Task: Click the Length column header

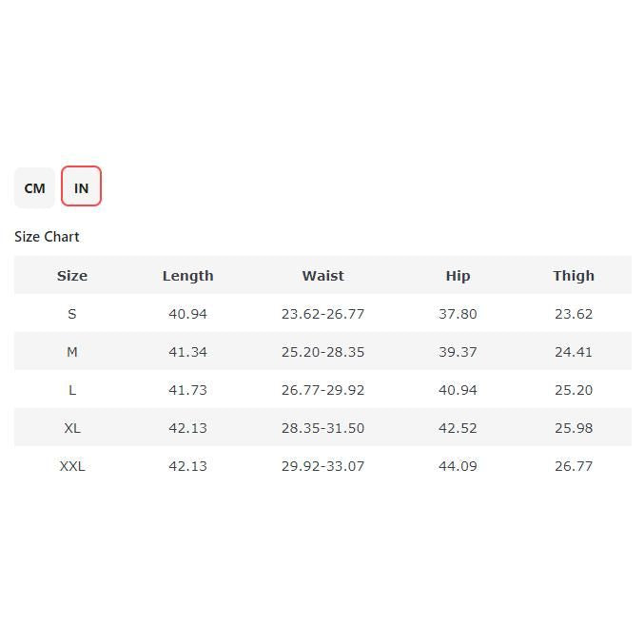Action: click(x=187, y=276)
